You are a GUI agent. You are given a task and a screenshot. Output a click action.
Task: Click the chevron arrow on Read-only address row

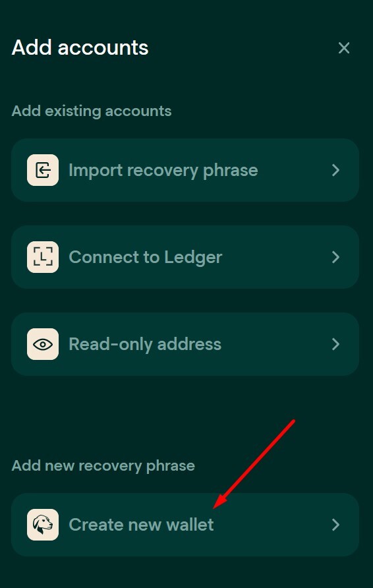[336, 344]
